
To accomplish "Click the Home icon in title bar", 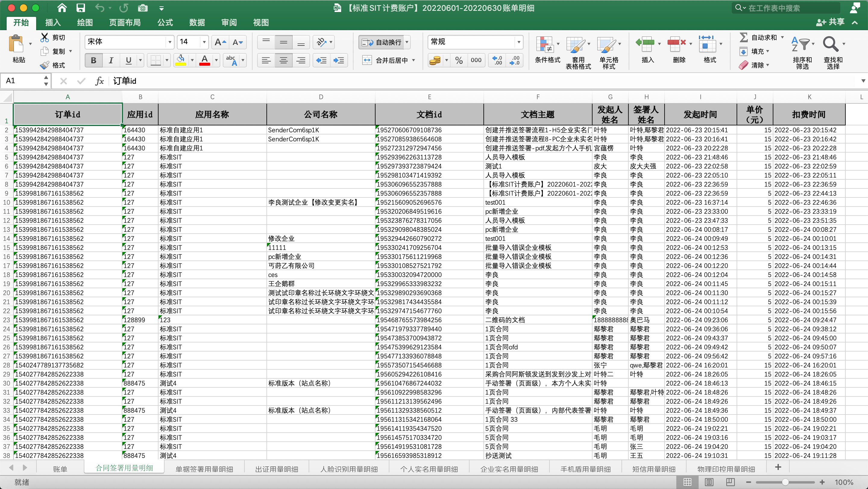I will click(62, 8).
